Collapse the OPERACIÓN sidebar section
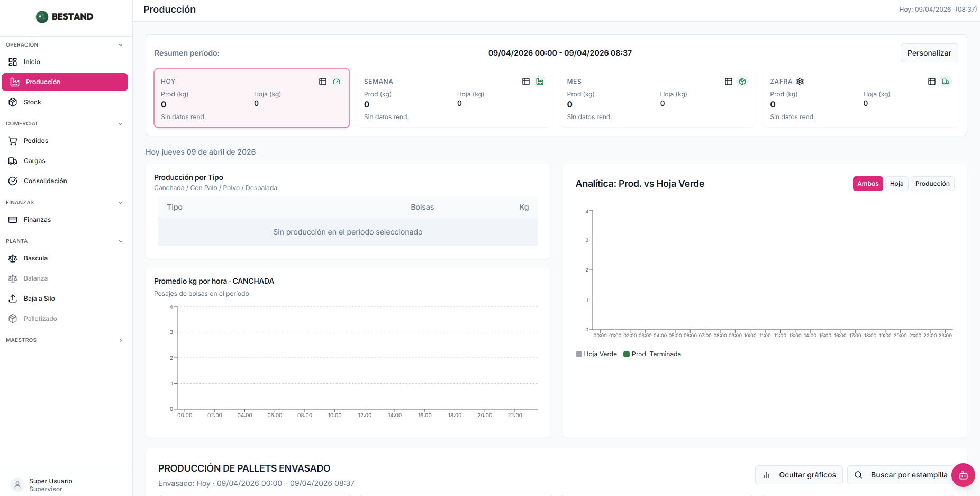Screen dimensions: 980x496 click(x=121, y=45)
